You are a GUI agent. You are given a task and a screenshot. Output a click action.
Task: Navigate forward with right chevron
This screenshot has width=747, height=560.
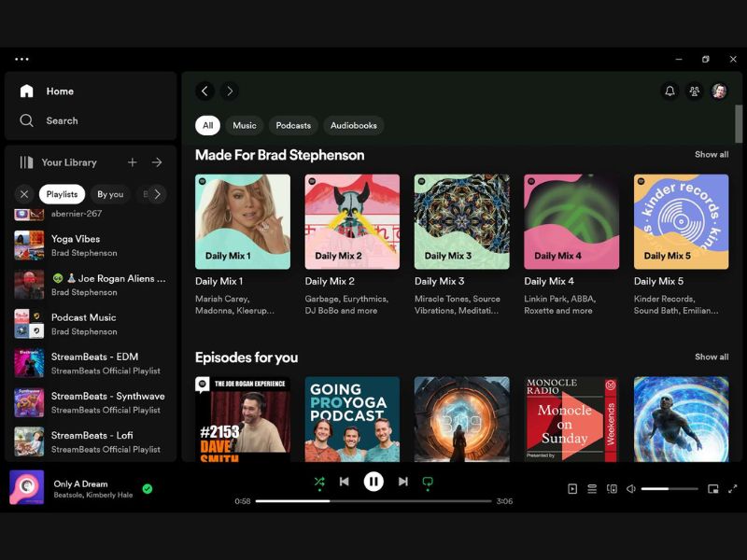point(230,91)
